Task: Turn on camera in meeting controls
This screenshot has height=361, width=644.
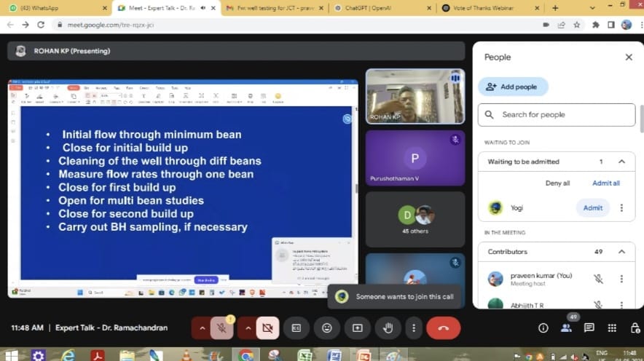Action: pos(267,328)
